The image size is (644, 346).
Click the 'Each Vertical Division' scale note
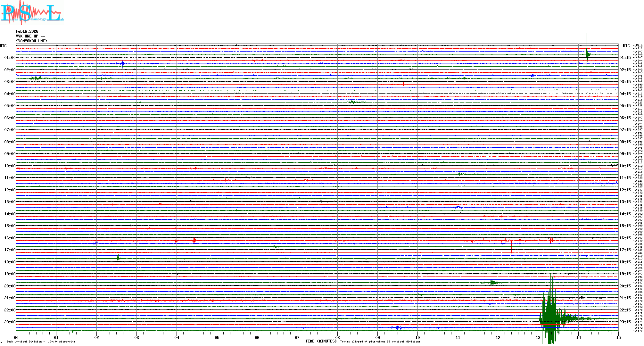click(x=41, y=342)
